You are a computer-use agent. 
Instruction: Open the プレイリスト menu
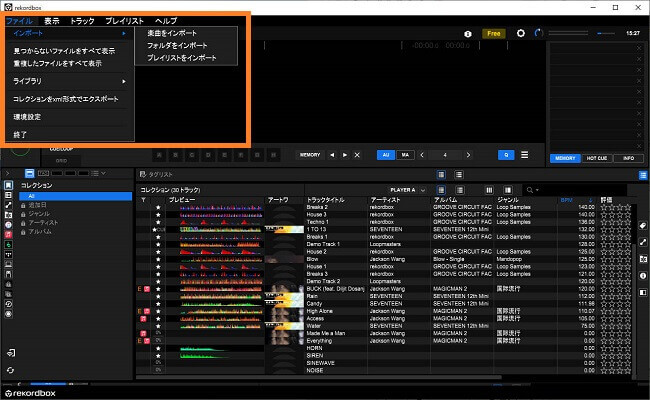click(124, 21)
